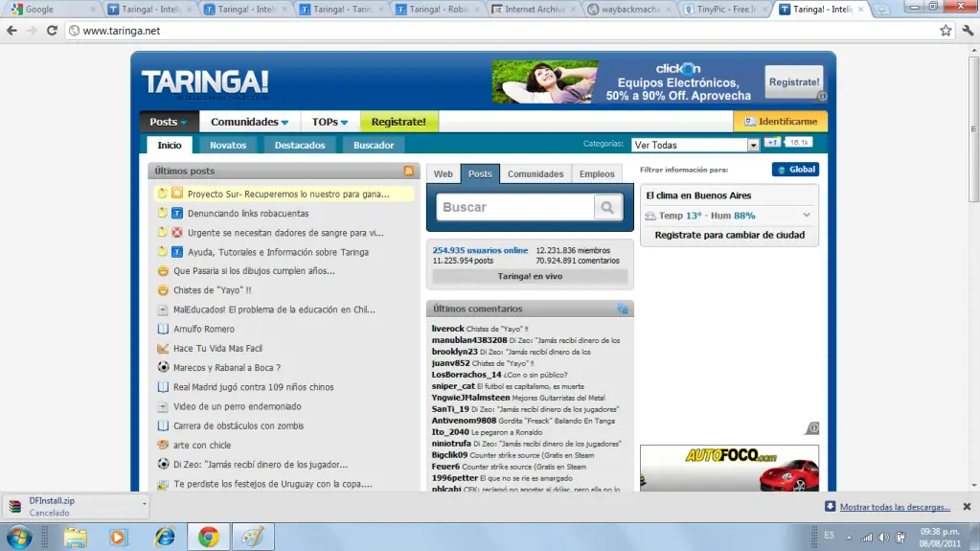Image resolution: width=980 pixels, height=551 pixels.
Task: Open DFInstall.zip download options arrow
Action: pyautogui.click(x=144, y=503)
